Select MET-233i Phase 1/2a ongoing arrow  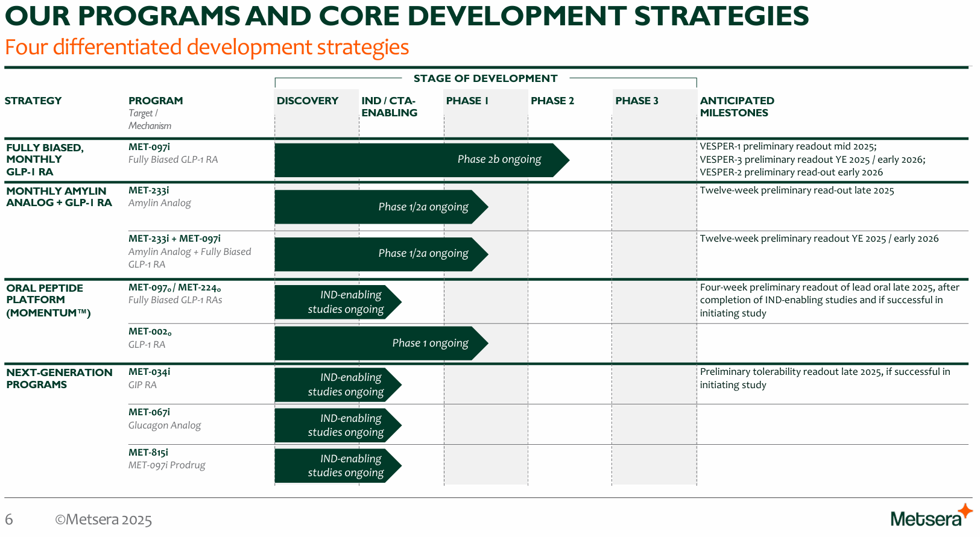(382, 207)
